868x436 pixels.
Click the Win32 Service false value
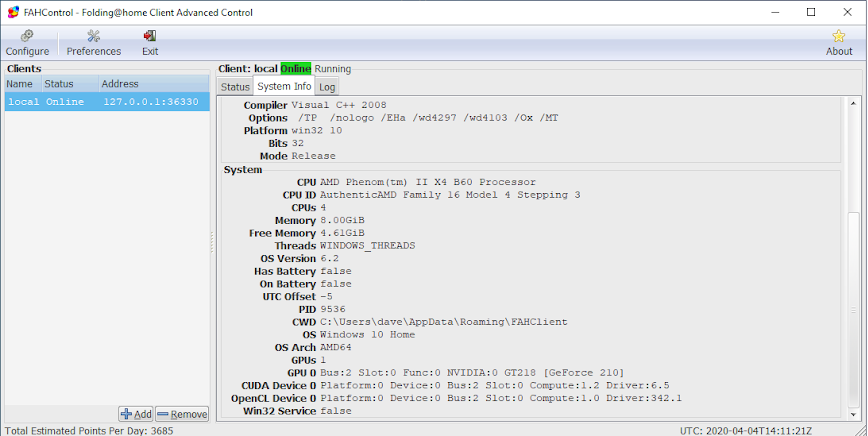click(335, 411)
